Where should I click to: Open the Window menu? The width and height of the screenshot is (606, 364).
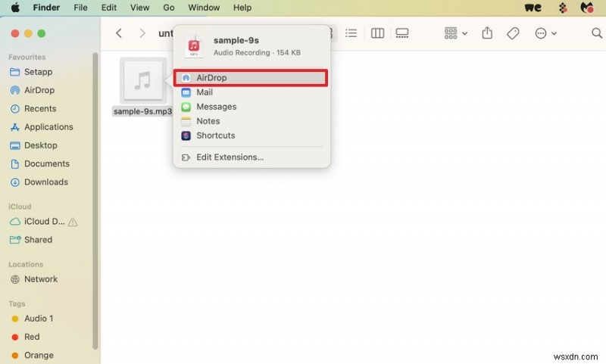click(x=204, y=8)
